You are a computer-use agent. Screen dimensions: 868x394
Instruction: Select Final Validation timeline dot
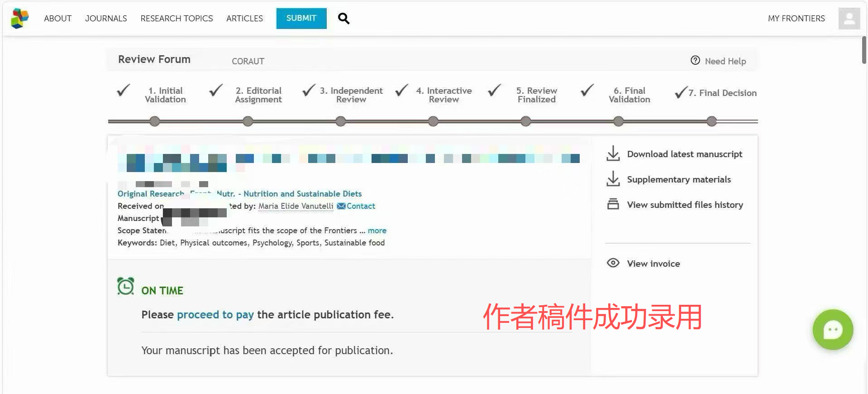pyautogui.click(x=619, y=121)
